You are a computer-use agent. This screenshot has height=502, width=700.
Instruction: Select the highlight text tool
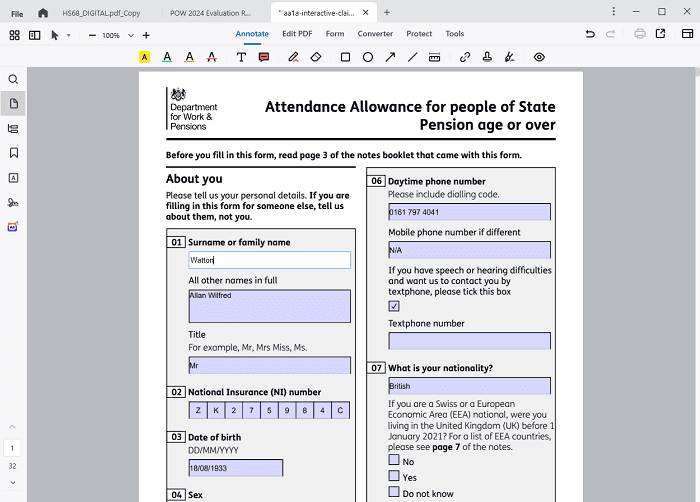coord(144,58)
